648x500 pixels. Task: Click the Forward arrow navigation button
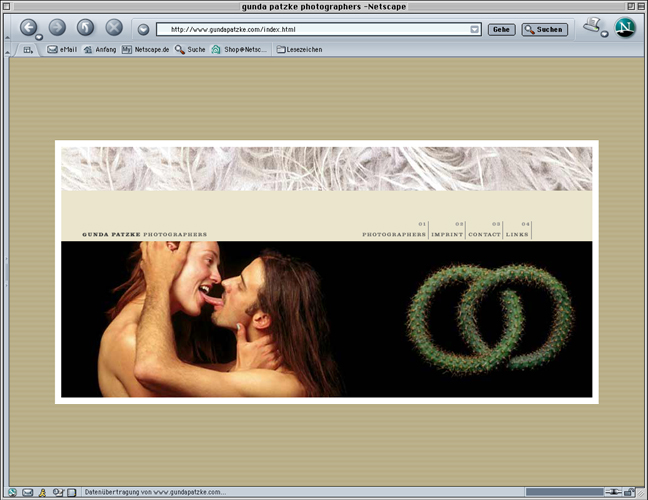[x=57, y=28]
